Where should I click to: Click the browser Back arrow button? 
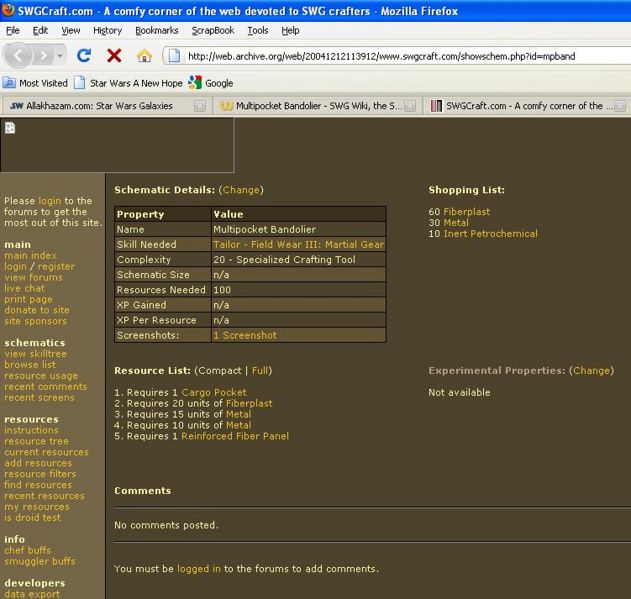[20, 55]
